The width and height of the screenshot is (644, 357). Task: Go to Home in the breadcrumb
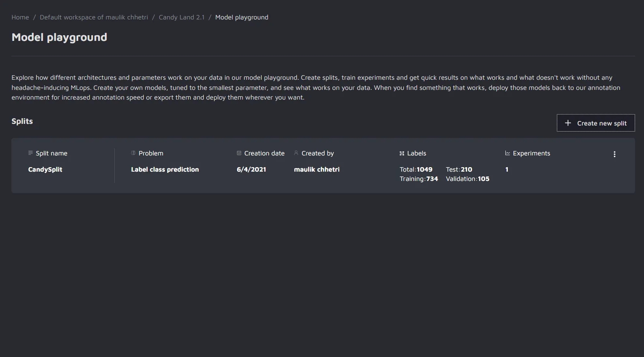[x=20, y=17]
